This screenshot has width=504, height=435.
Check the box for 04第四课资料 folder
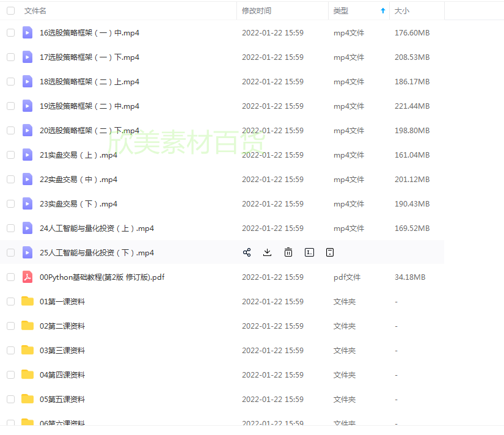pos(10,375)
